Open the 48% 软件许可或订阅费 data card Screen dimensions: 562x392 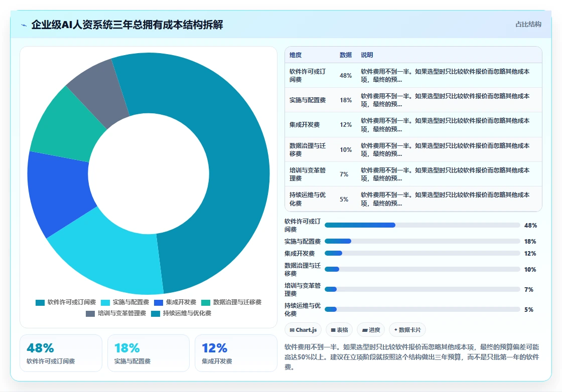pos(61,353)
